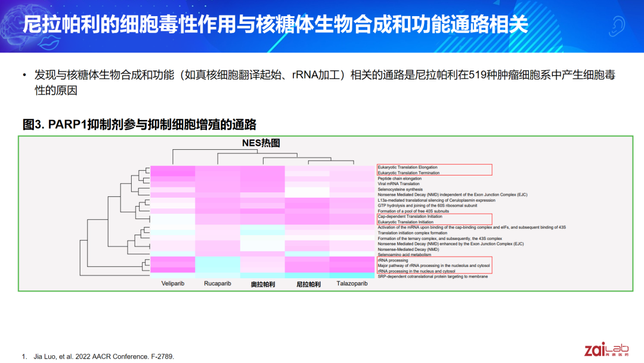Click the Talazoparib column label
644x363 pixels.
(x=352, y=283)
